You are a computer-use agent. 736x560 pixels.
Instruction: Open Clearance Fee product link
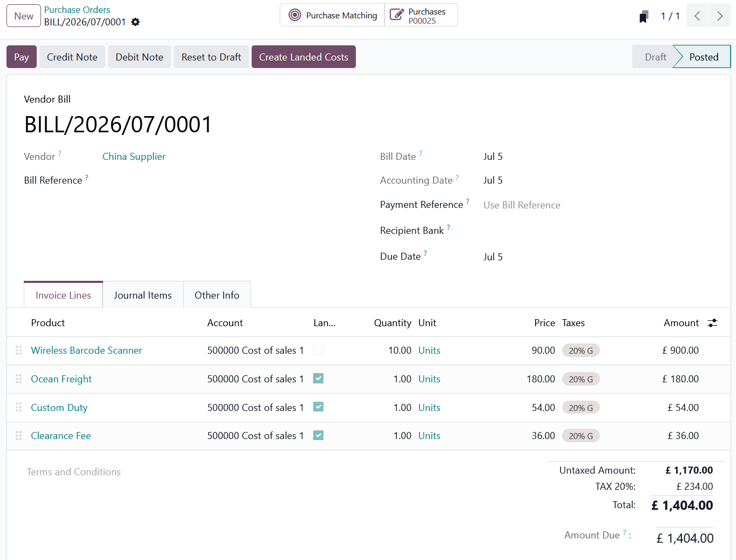(60, 435)
